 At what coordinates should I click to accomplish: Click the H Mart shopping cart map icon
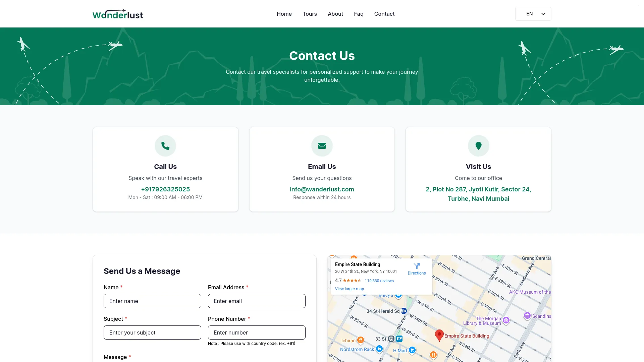(412, 350)
